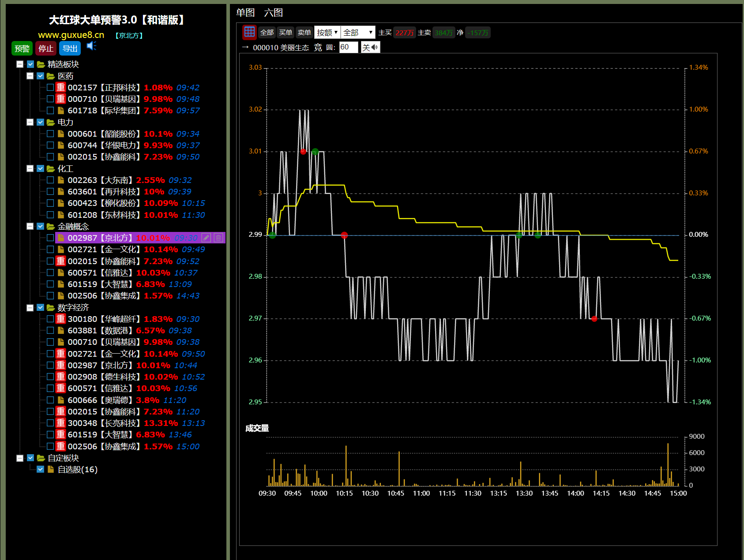Uncheck the 自选股(16) checkbox
The height and width of the screenshot is (560, 744).
[x=41, y=469]
